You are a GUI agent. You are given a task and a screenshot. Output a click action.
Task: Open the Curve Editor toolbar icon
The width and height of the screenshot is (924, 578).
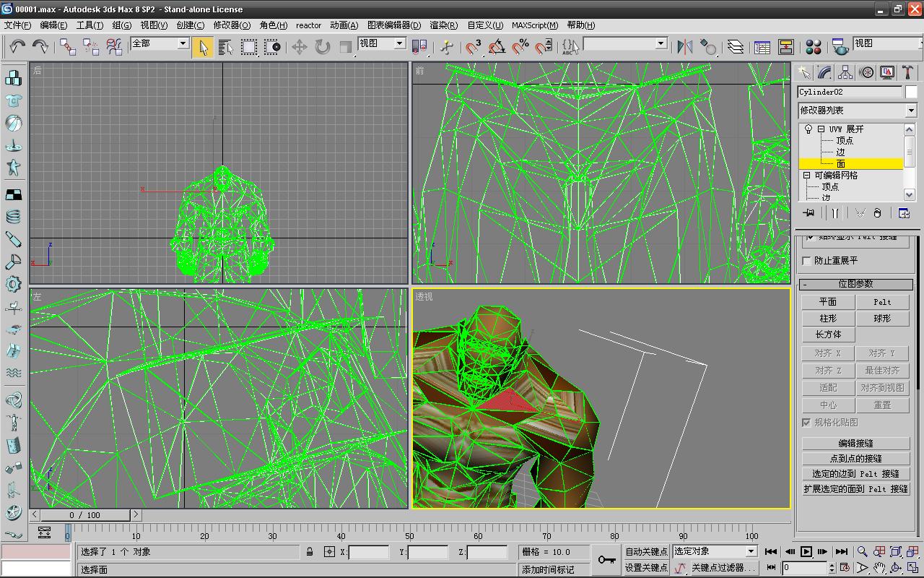[x=762, y=47]
